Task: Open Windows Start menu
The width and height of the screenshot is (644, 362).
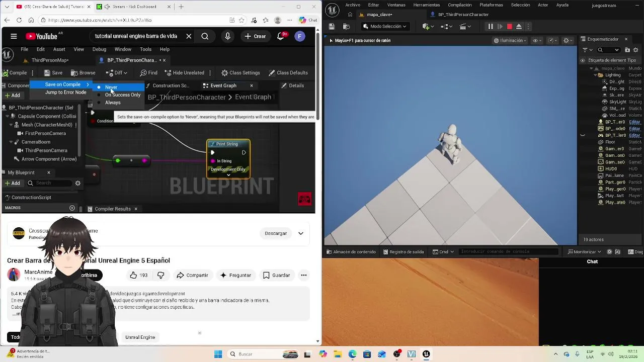Action: (218, 354)
